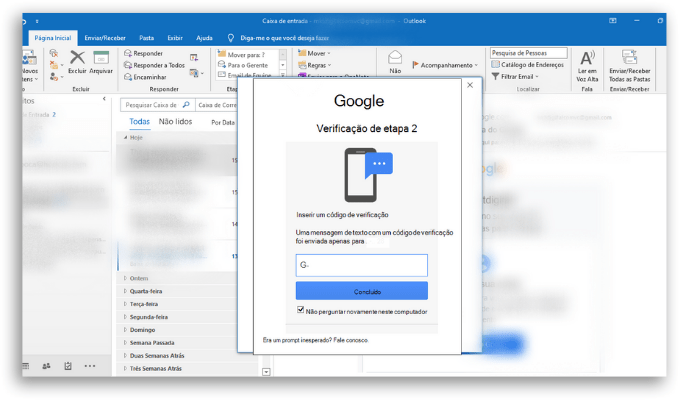Switch to Todas message filter
This screenshot has height=400, width=700.
[x=139, y=121]
